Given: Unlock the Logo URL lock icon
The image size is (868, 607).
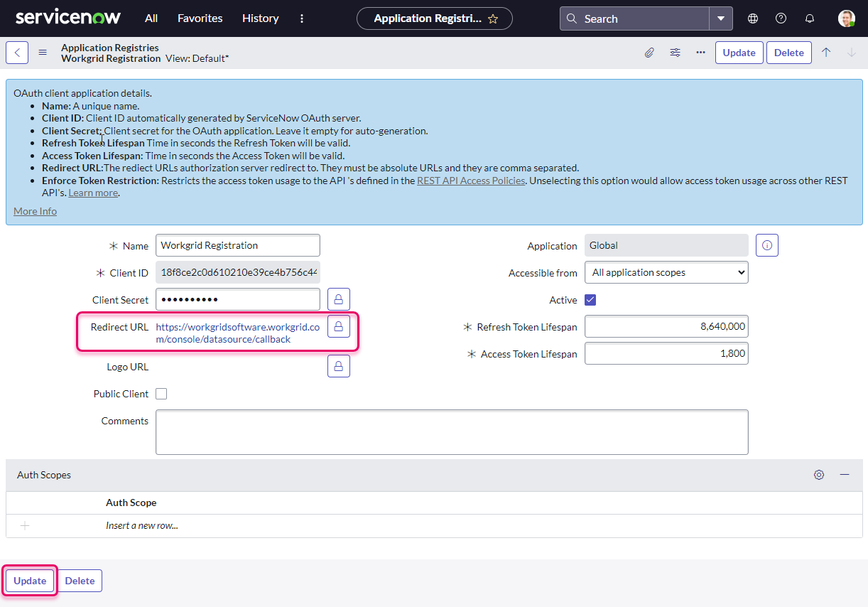Looking at the screenshot, I should pos(339,365).
